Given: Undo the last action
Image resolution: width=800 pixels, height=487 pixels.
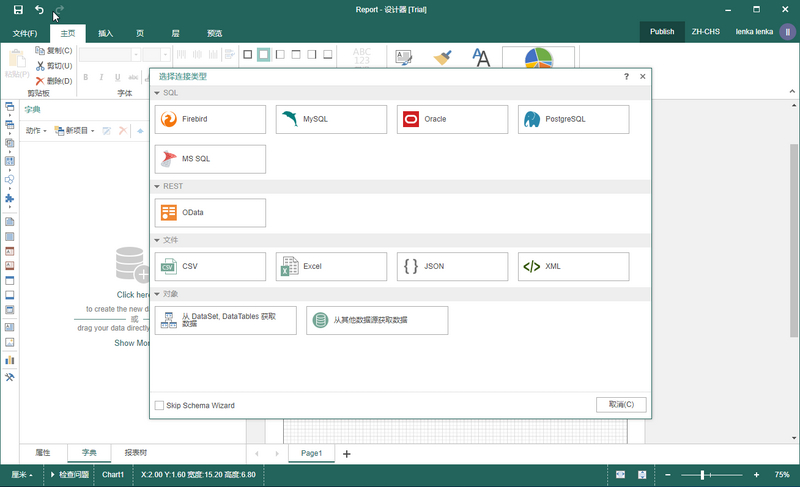Looking at the screenshot, I should pos(39,10).
